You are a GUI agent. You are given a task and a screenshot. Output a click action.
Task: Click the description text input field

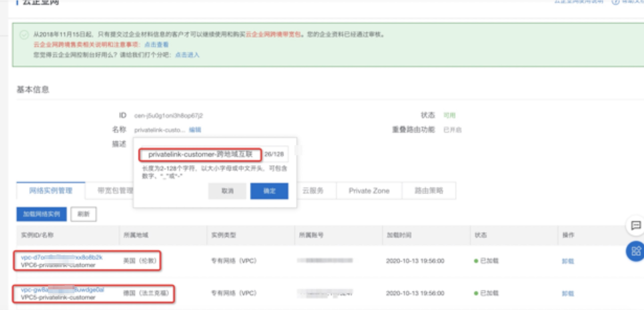click(x=200, y=154)
